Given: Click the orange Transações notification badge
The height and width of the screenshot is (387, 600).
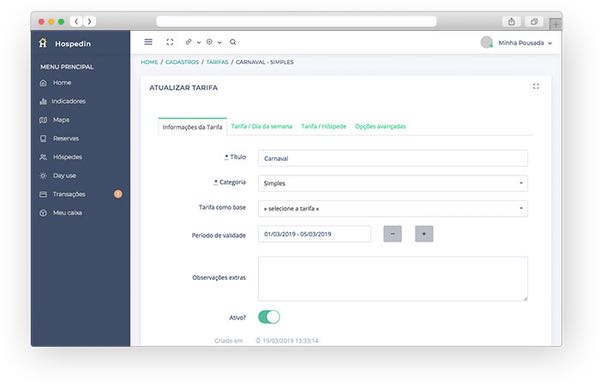Looking at the screenshot, I should tap(118, 194).
